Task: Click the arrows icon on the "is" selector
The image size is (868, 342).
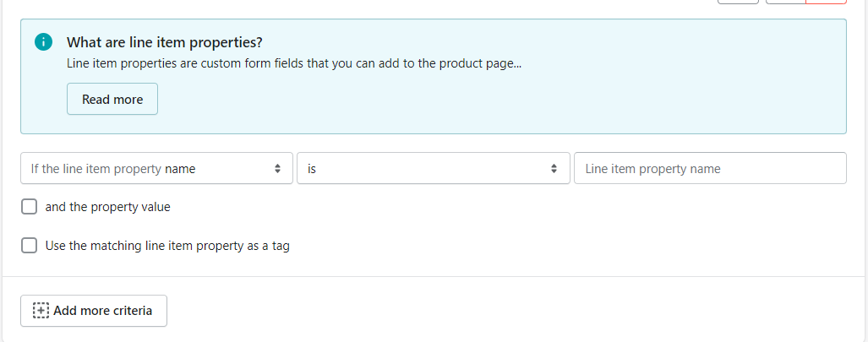Action: tap(554, 168)
